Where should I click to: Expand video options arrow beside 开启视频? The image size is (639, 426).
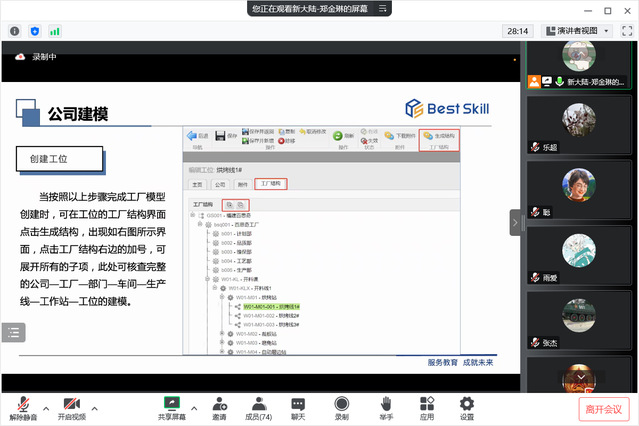tap(95, 408)
